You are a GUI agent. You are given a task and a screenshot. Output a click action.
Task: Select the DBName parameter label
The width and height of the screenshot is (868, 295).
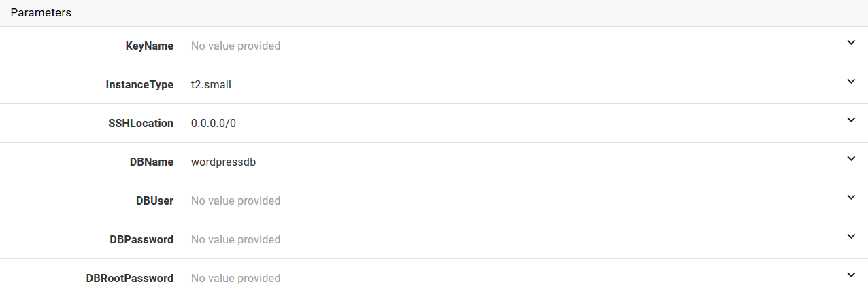tap(151, 162)
